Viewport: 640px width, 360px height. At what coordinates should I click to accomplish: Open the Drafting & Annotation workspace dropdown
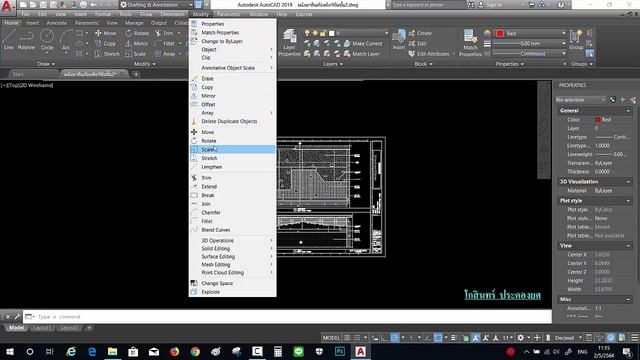click(156, 5)
